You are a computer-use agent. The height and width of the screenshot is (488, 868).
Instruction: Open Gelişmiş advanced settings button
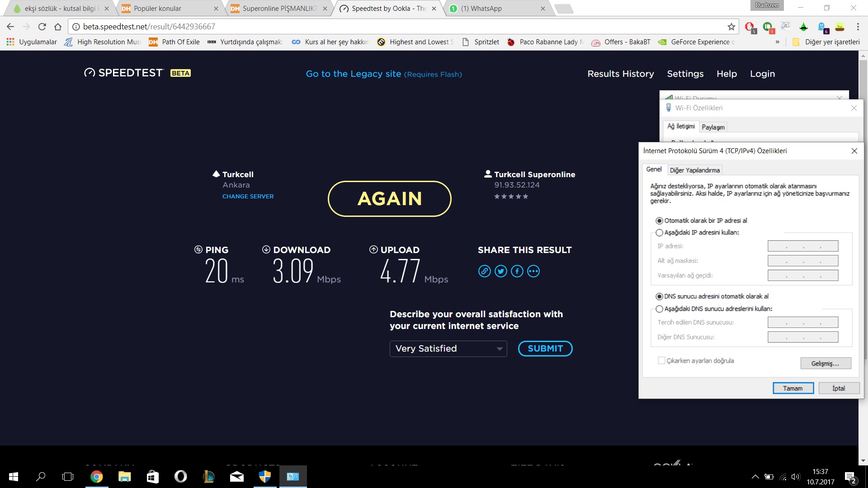tap(826, 363)
